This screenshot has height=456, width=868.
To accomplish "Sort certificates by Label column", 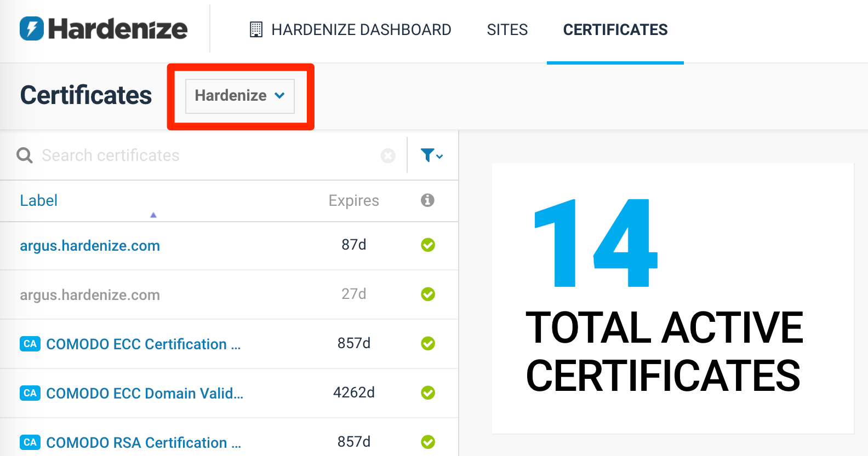I will pyautogui.click(x=39, y=200).
